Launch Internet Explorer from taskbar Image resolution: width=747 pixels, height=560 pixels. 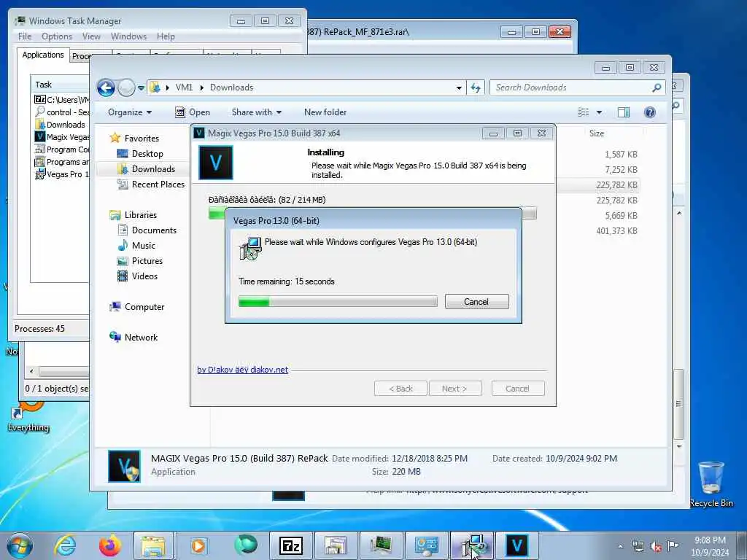click(x=65, y=545)
